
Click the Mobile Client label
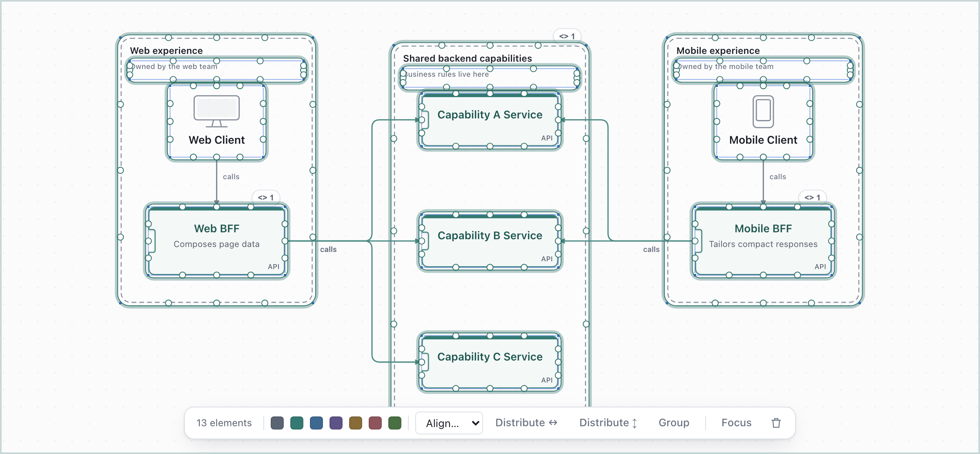[763, 140]
